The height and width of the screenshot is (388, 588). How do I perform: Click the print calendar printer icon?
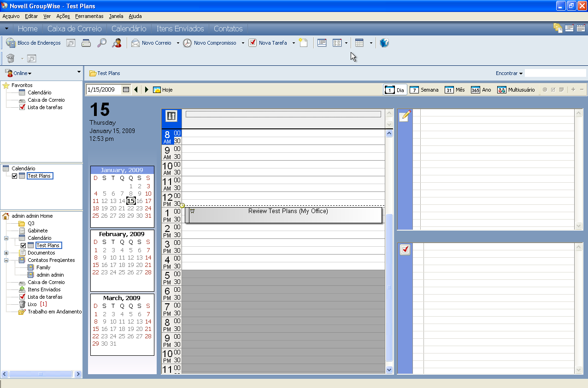[x=86, y=43]
